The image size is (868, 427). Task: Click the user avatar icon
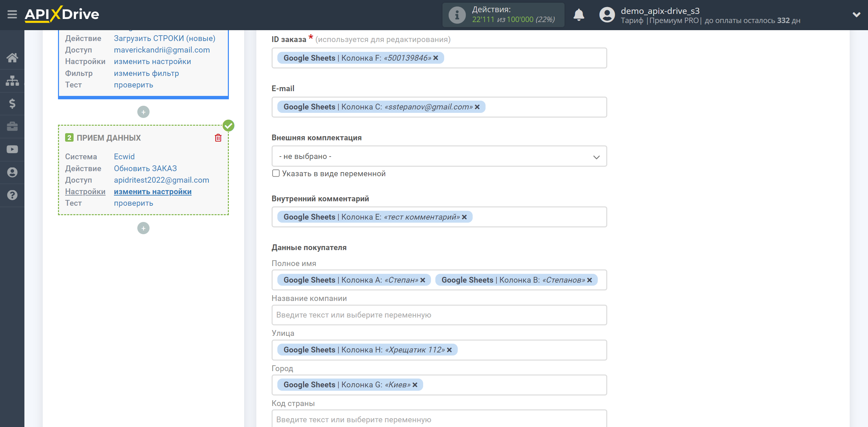tap(607, 15)
